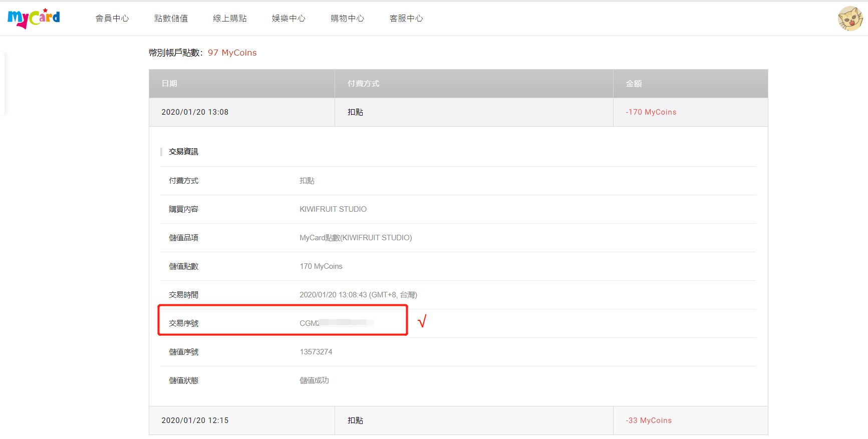Click the 交易時間 label
This screenshot has width=868, height=439.
183,295
